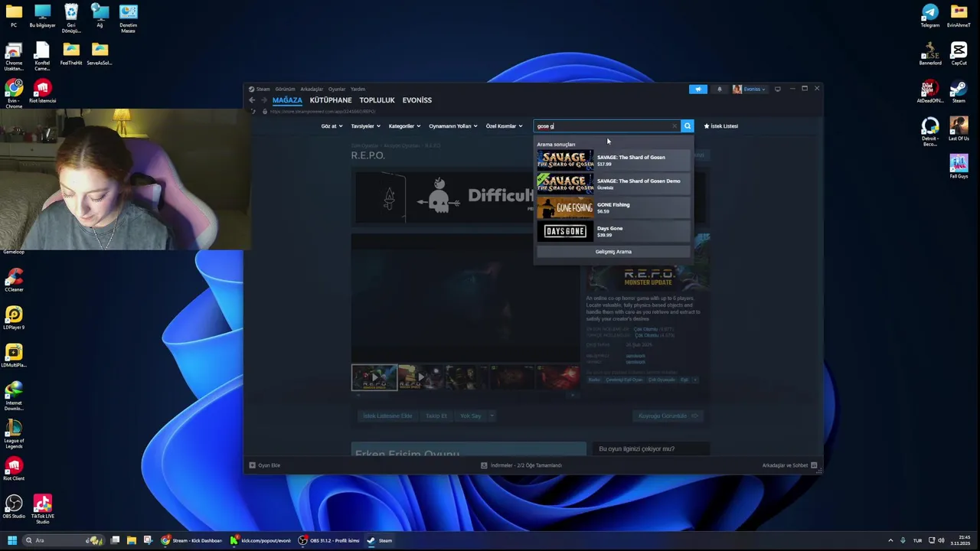
Task: Click the Oyun Ekle plus icon
Action: click(x=252, y=465)
